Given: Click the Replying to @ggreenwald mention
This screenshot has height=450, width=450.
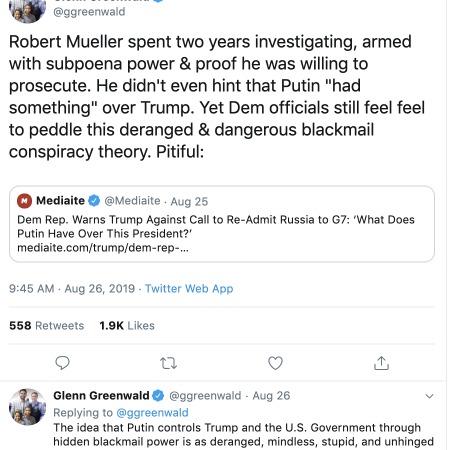Looking at the screenshot, I should point(152,413).
